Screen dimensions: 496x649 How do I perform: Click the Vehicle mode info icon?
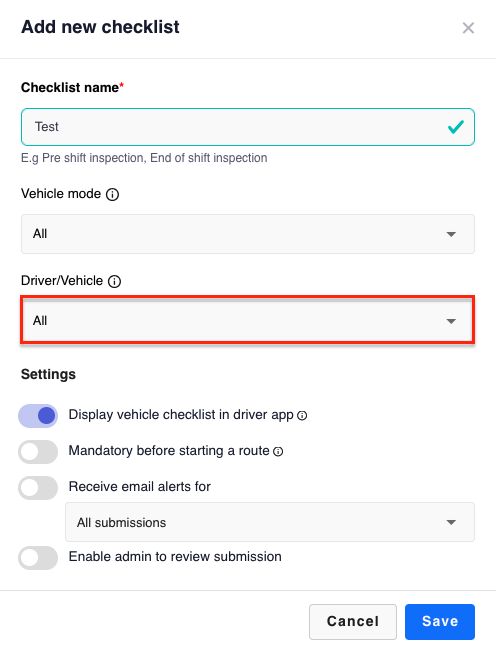click(112, 194)
